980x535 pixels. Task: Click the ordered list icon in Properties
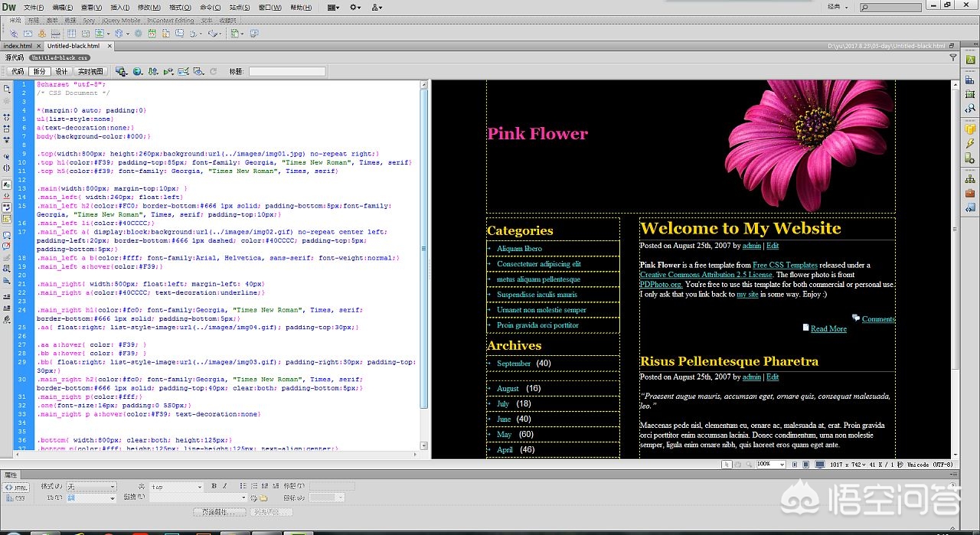[x=254, y=486]
